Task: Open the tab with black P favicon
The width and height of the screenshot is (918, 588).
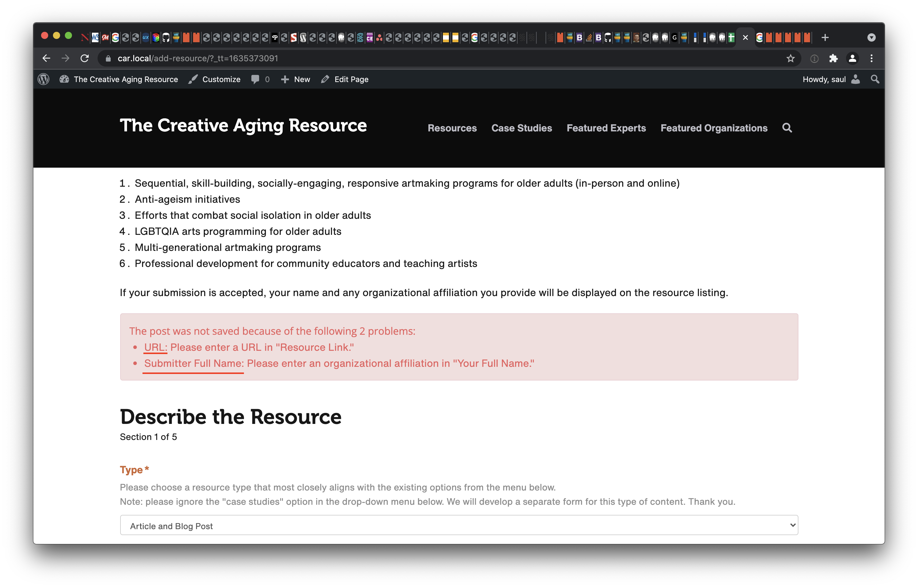Action: point(275,37)
